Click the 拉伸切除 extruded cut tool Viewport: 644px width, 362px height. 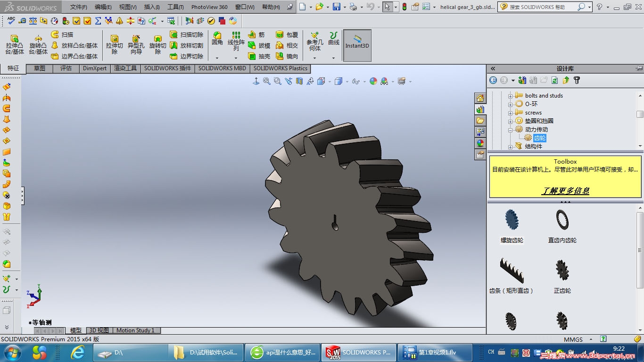click(x=114, y=44)
